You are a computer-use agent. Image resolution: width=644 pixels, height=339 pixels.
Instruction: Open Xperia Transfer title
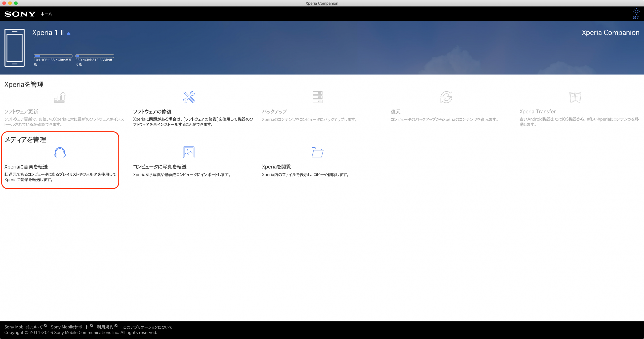coord(538,111)
